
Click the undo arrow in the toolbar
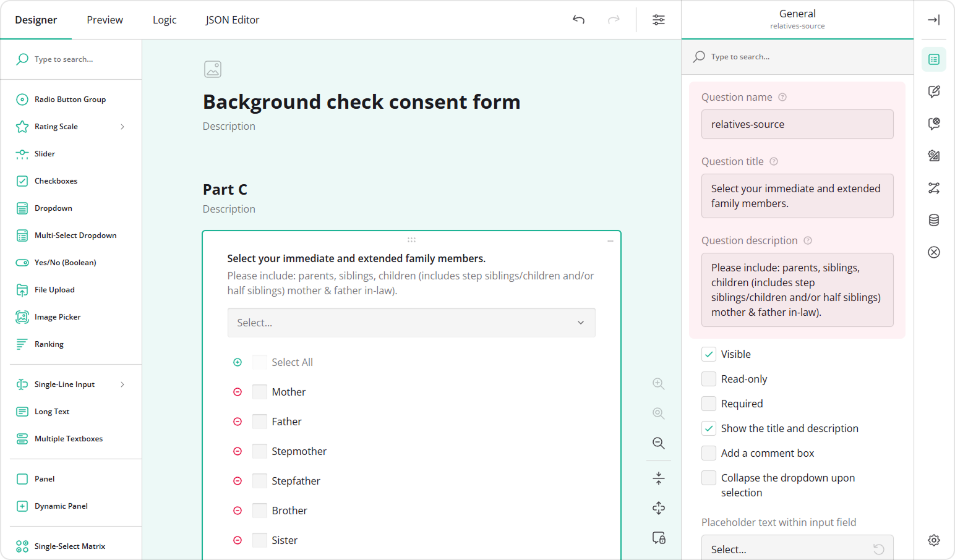coord(578,20)
